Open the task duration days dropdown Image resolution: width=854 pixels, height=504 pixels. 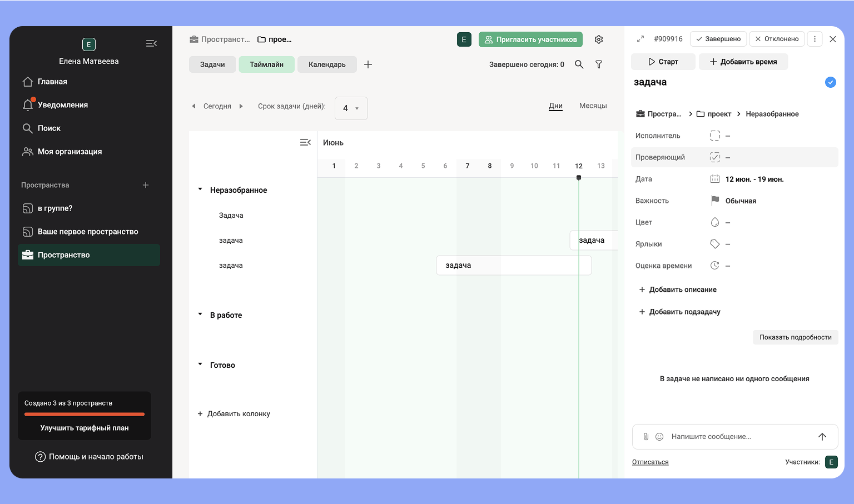click(351, 108)
